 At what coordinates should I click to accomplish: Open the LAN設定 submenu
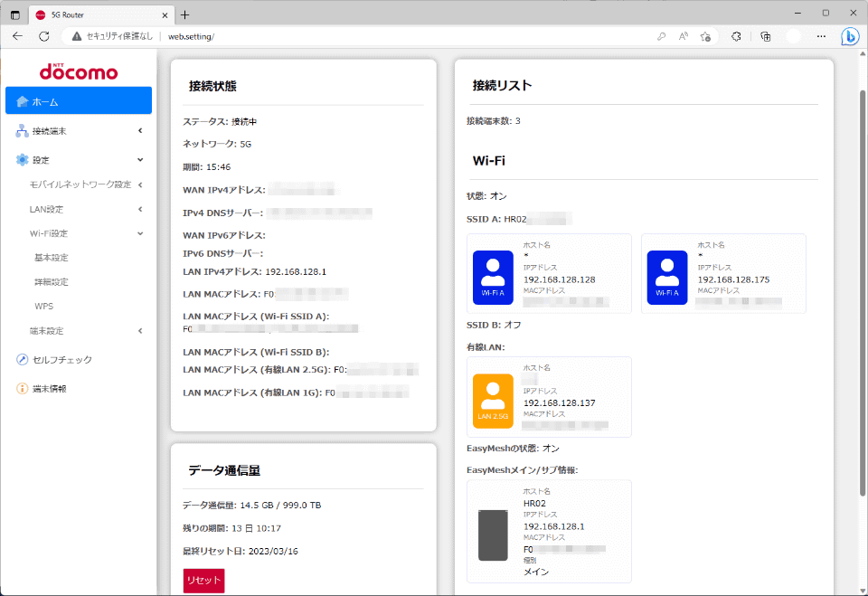point(46,209)
